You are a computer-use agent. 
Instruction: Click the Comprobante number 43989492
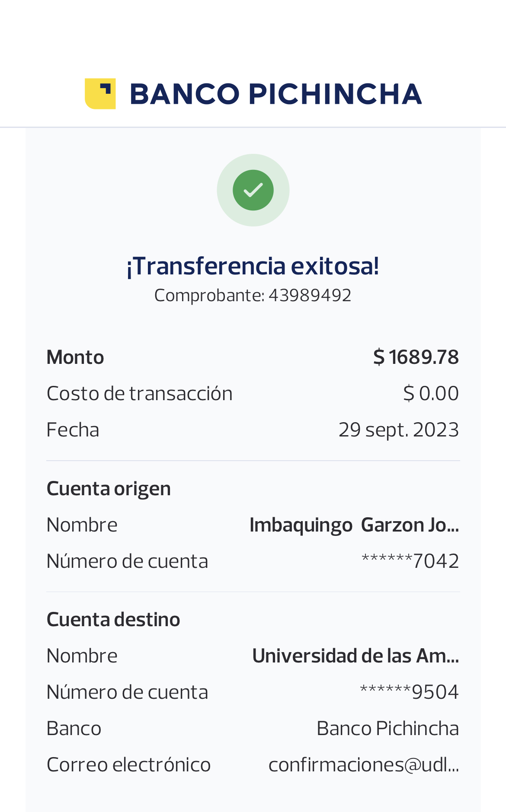(x=310, y=296)
